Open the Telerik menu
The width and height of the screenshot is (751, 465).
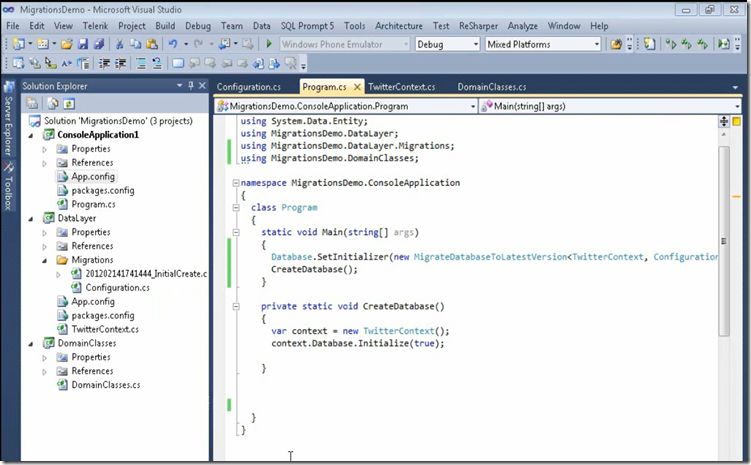(x=95, y=26)
